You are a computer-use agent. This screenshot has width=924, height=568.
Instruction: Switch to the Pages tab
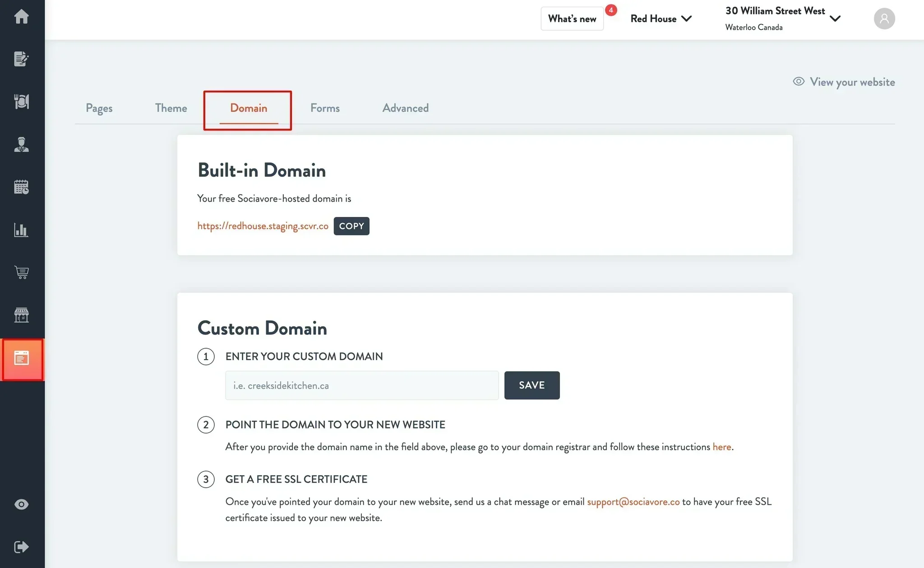click(x=99, y=108)
